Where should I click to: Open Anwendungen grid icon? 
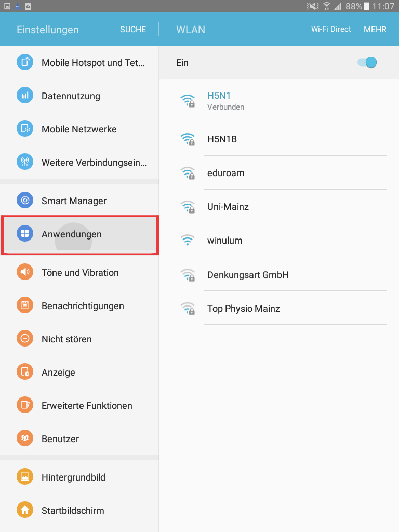25,233
